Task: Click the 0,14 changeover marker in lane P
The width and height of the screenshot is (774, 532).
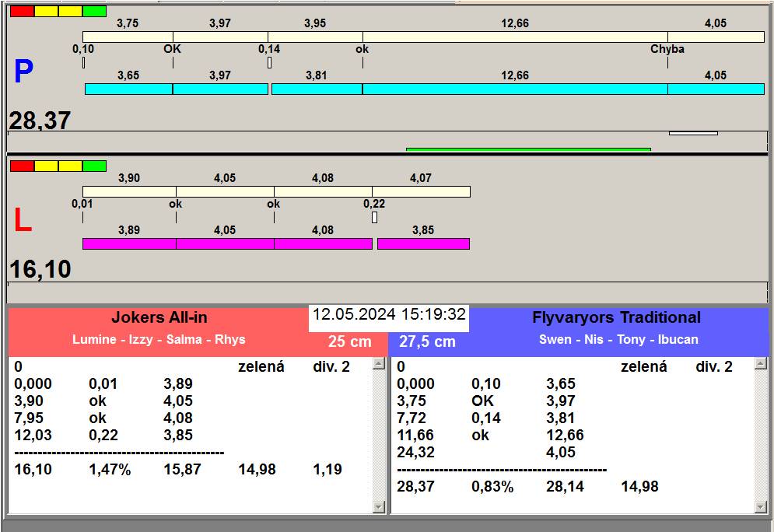Action: point(269,62)
